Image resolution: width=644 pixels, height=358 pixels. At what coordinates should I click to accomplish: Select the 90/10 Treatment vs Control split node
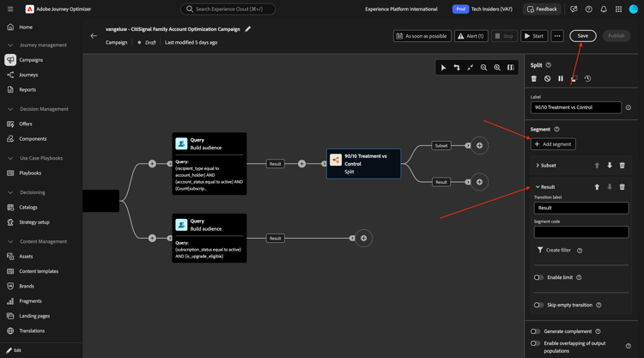tap(363, 164)
